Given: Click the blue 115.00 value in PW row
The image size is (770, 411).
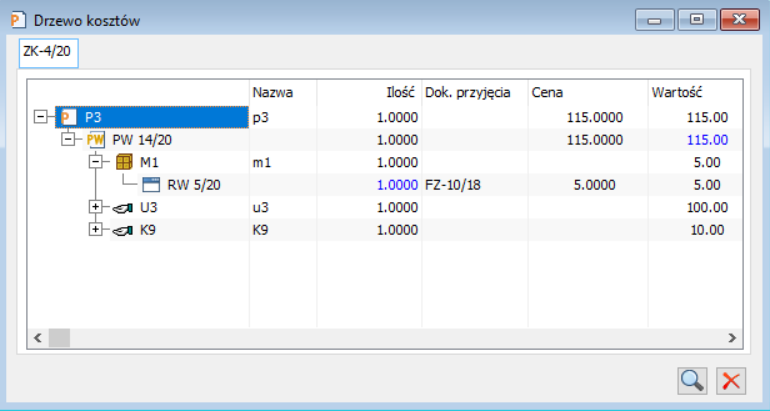Looking at the screenshot, I should [707, 140].
